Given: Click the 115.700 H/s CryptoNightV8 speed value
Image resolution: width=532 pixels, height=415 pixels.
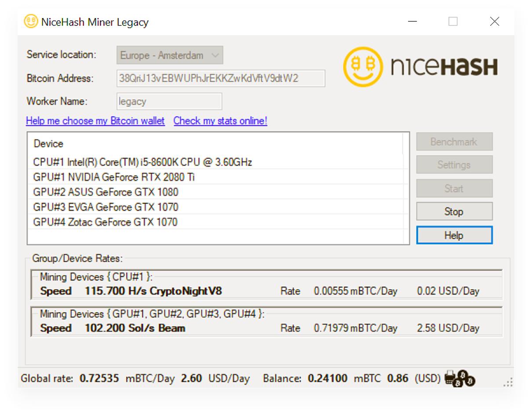Looking at the screenshot, I should [x=153, y=291].
